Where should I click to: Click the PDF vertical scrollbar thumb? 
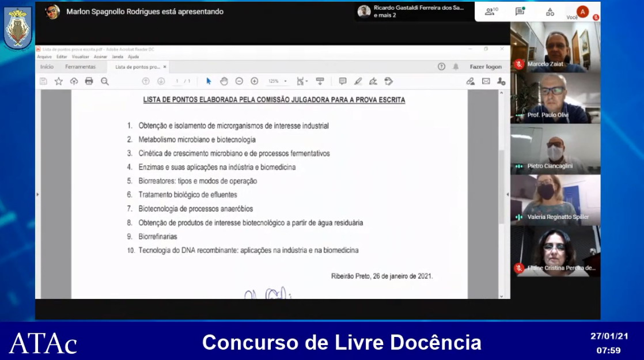[502, 187]
